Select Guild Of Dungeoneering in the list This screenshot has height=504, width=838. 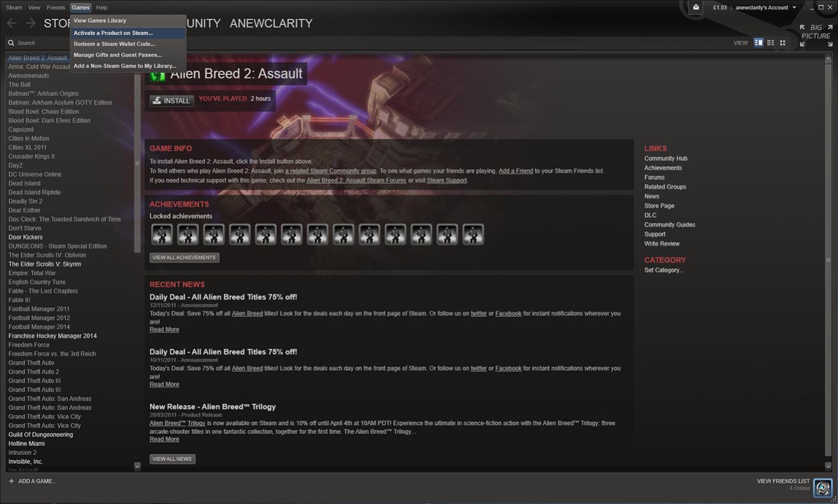tap(40, 435)
